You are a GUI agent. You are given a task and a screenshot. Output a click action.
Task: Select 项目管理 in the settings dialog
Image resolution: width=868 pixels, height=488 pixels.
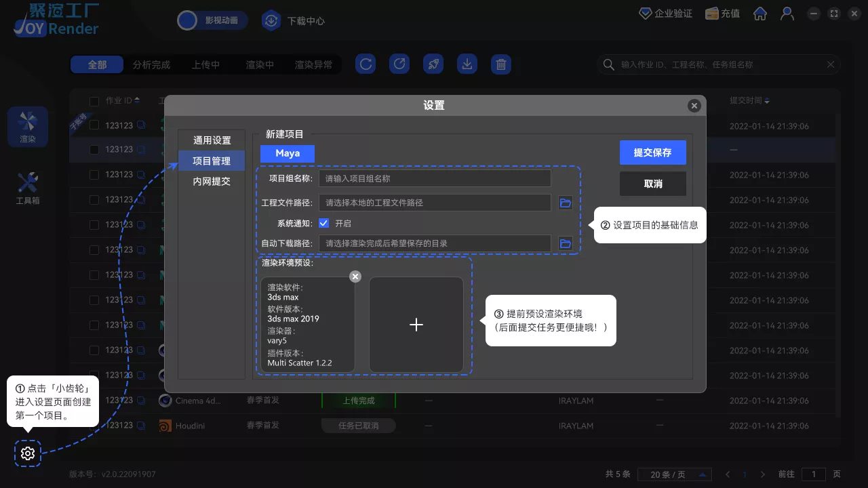212,161
